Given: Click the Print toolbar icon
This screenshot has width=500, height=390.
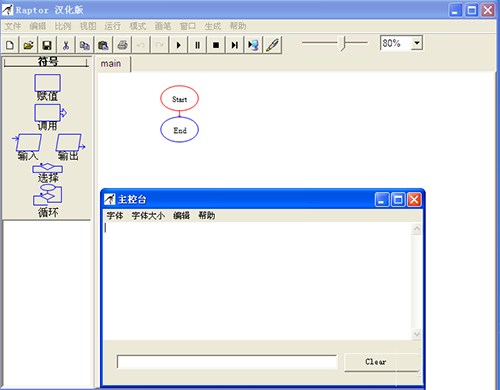Looking at the screenshot, I should point(122,45).
